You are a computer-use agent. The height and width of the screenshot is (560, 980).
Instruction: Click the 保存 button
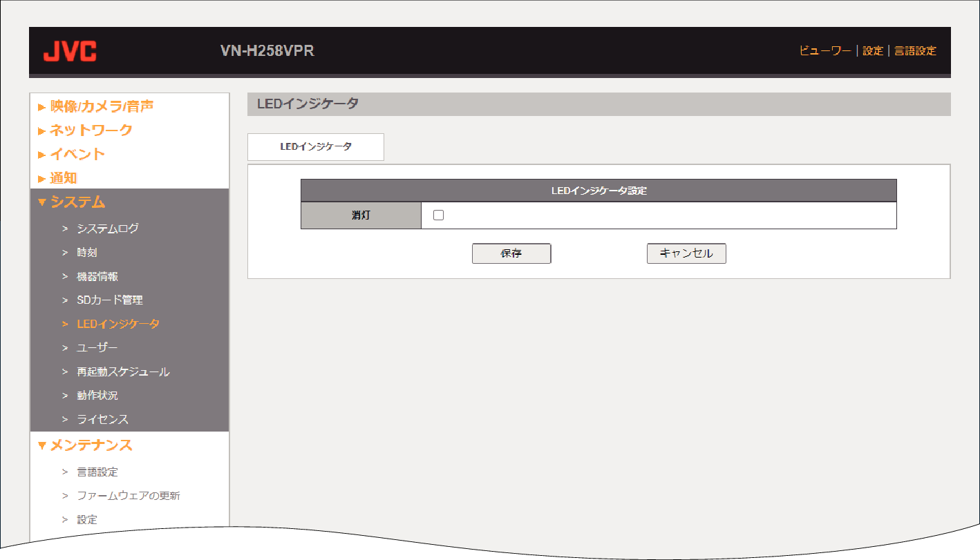click(x=511, y=253)
